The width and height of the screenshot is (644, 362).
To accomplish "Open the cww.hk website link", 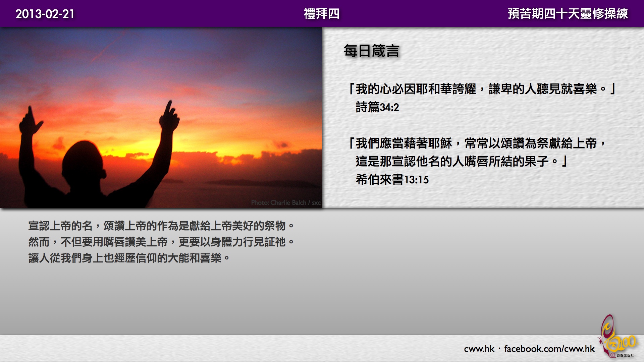I will pyautogui.click(x=479, y=349).
